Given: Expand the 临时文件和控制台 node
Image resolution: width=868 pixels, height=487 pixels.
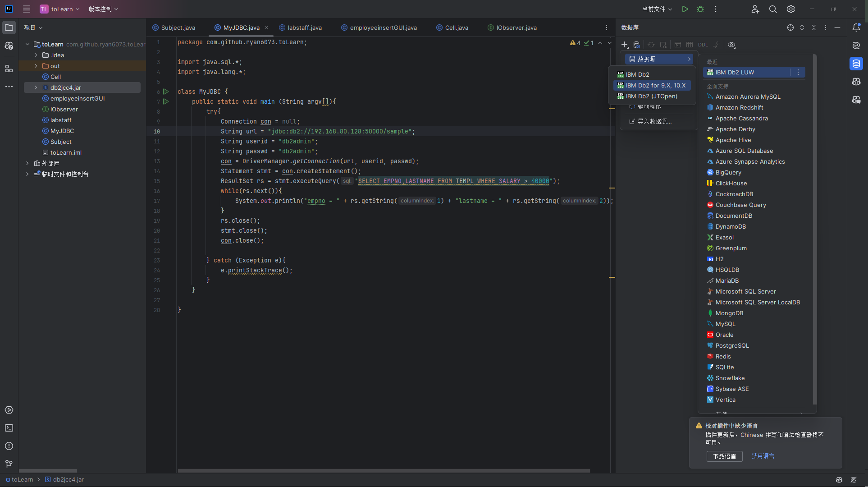Looking at the screenshot, I should click(27, 174).
